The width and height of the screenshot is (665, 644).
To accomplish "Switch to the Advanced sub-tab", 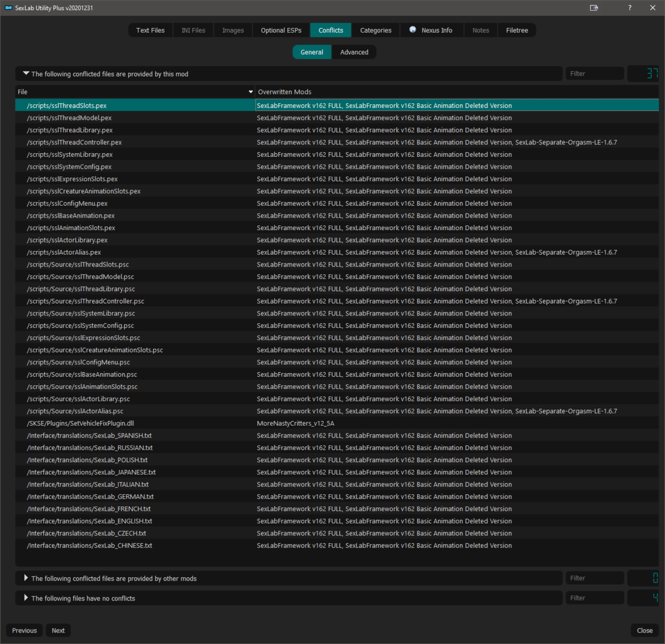I will (x=354, y=52).
